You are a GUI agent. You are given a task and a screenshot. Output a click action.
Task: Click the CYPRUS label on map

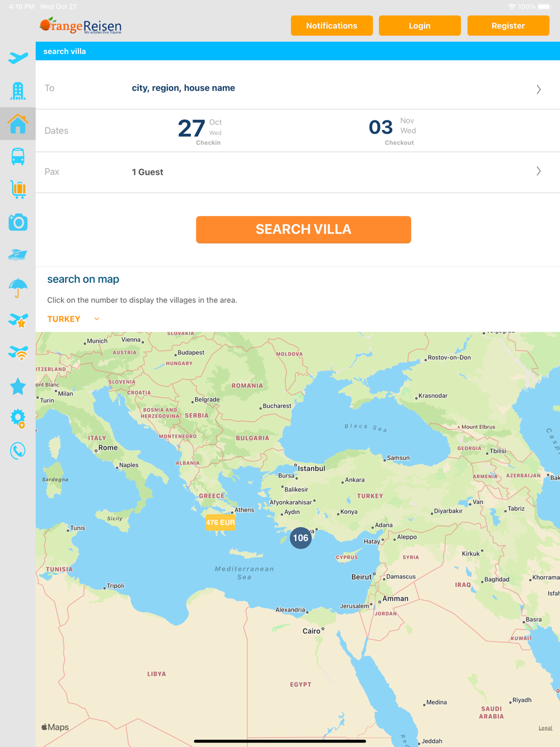click(347, 558)
